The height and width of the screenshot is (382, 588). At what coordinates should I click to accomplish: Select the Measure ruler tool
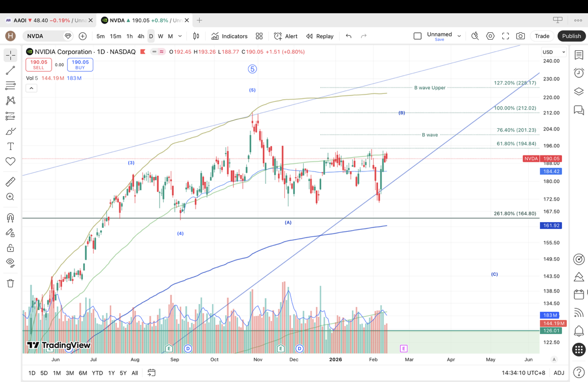coord(10,182)
